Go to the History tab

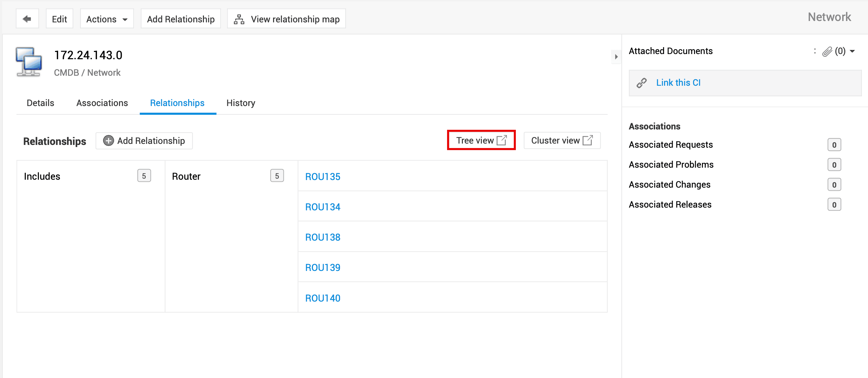241,103
